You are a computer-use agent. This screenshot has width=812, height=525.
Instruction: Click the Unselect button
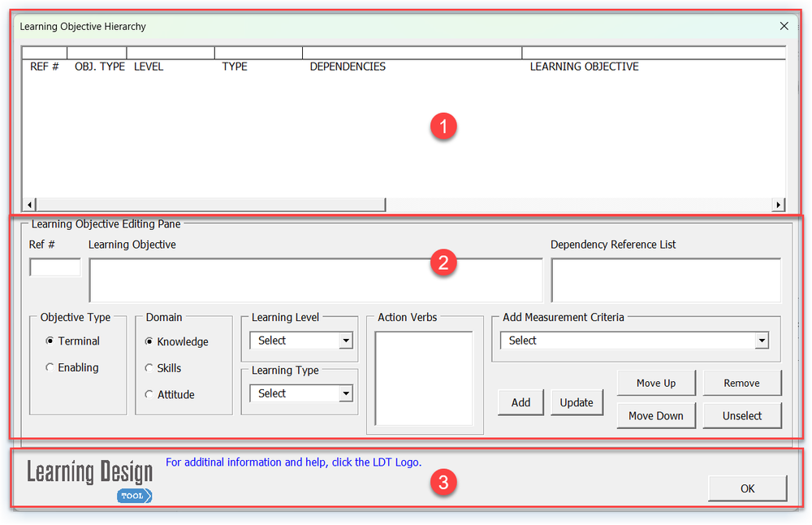click(x=741, y=415)
